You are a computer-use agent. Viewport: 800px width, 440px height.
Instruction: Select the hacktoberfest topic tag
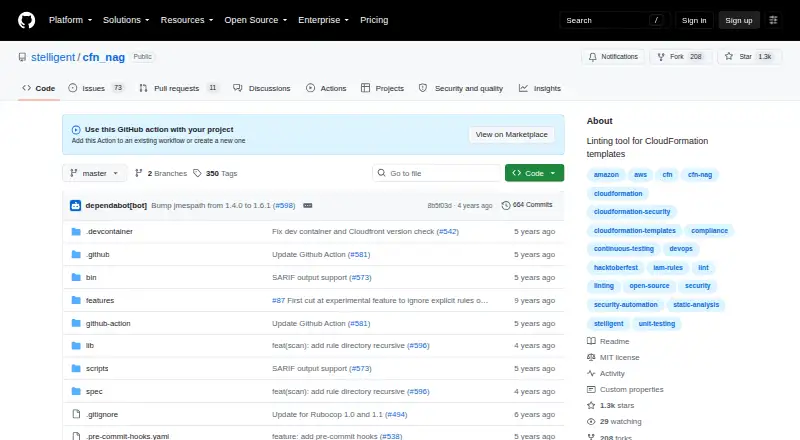tap(615, 267)
